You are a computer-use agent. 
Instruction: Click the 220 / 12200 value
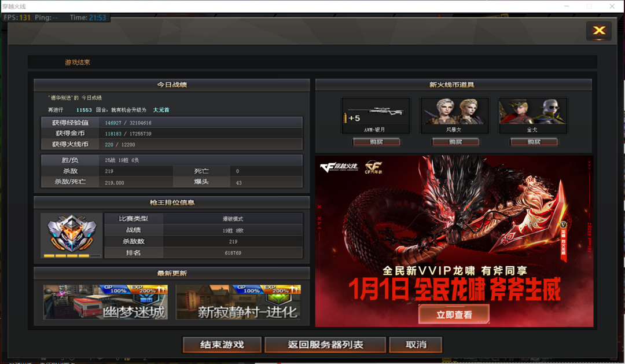click(x=120, y=145)
